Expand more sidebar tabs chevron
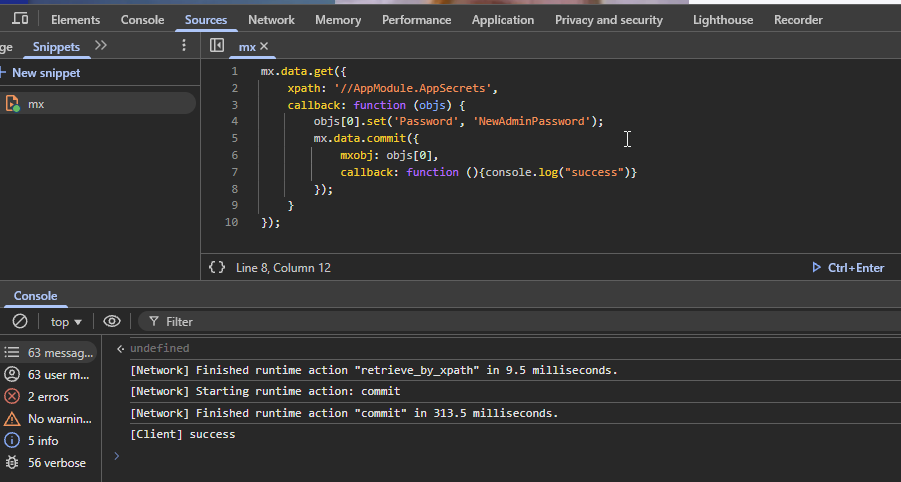901x482 pixels. coord(101,46)
